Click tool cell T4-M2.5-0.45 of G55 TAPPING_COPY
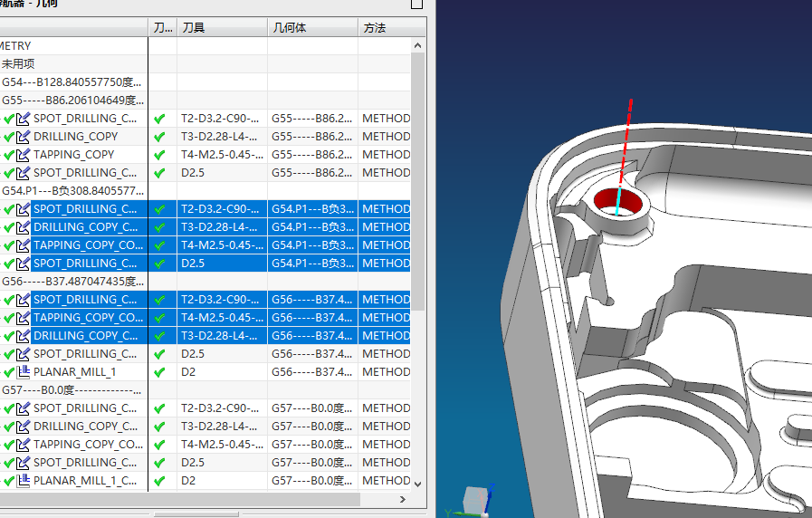Screen dimensions: 812x518 (x=222, y=155)
